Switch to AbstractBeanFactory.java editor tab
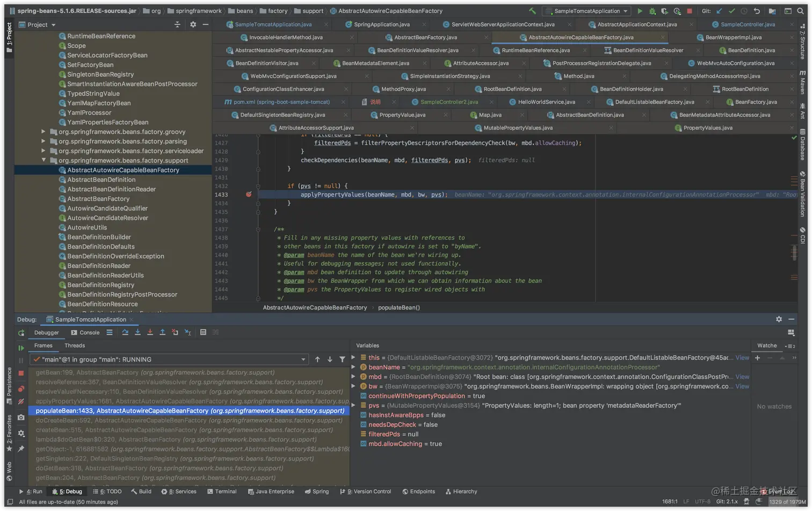The image size is (812, 511). click(x=425, y=38)
